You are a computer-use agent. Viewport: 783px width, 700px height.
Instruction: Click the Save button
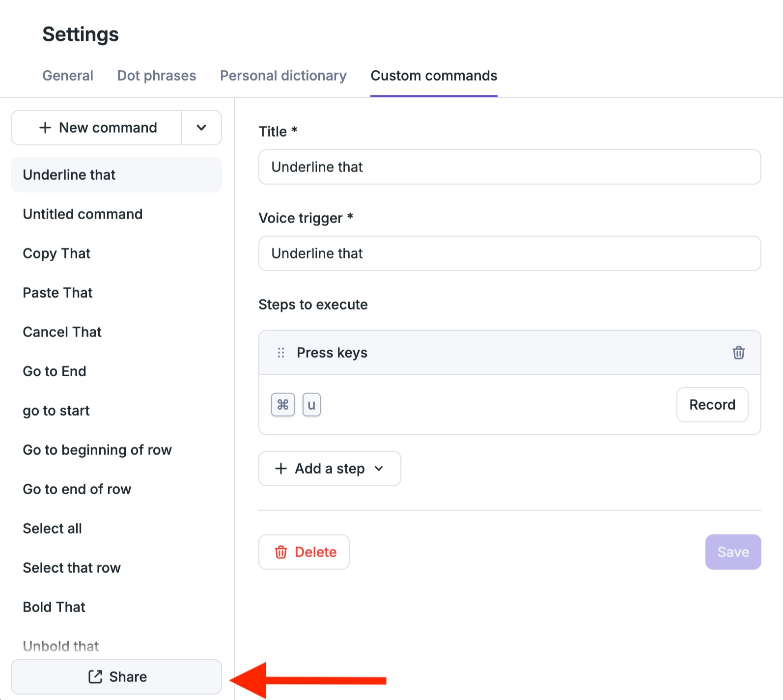(733, 552)
